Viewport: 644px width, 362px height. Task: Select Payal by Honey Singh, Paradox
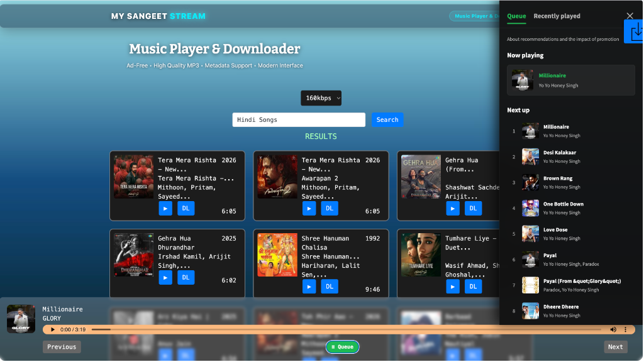point(571,260)
